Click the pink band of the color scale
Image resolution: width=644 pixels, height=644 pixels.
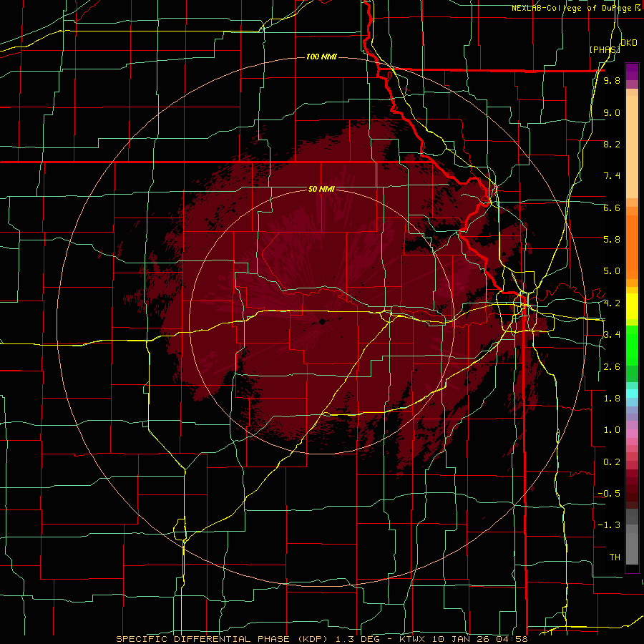pos(632,434)
